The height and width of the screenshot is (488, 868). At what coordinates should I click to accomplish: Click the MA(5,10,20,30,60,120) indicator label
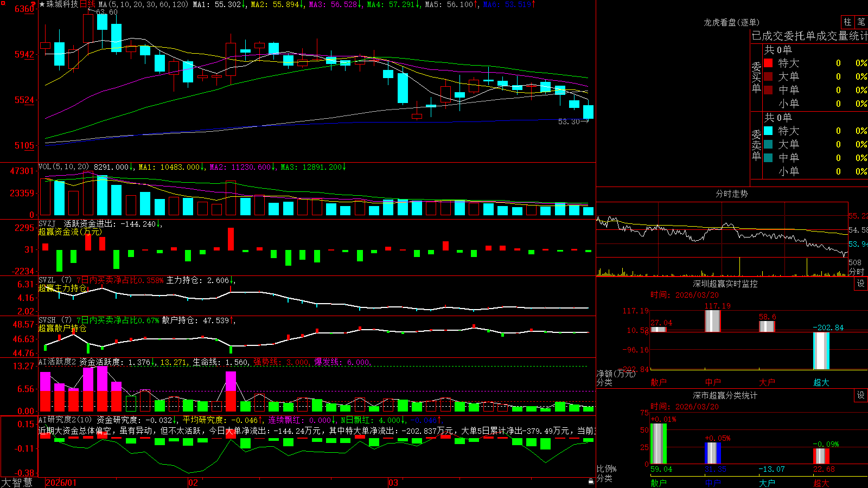coord(144,4)
